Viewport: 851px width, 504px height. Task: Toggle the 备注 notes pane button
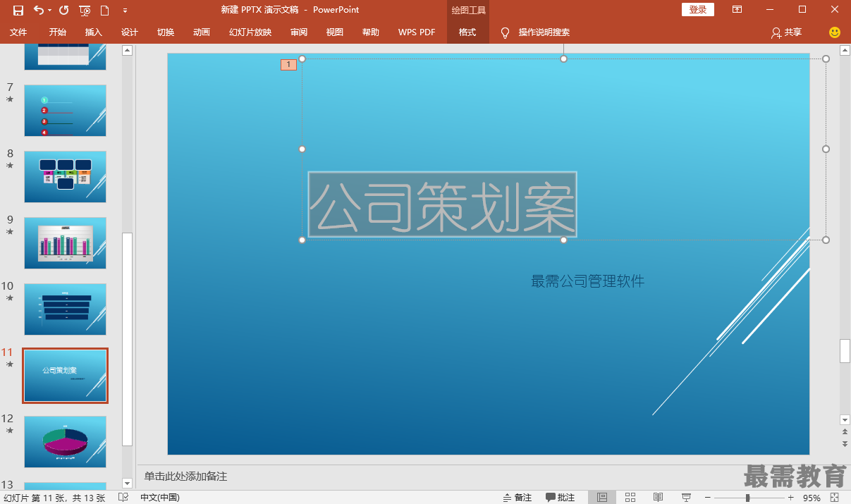[517, 498]
